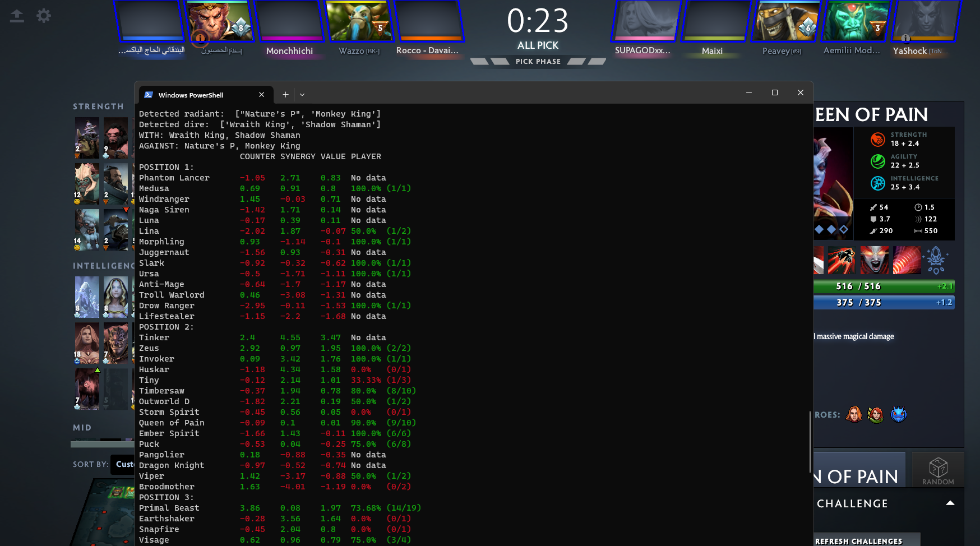Close the PowerShell window

[x=801, y=92]
